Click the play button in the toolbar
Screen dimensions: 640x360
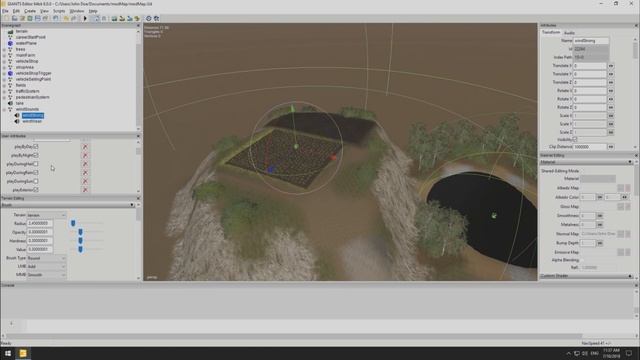(85, 18)
